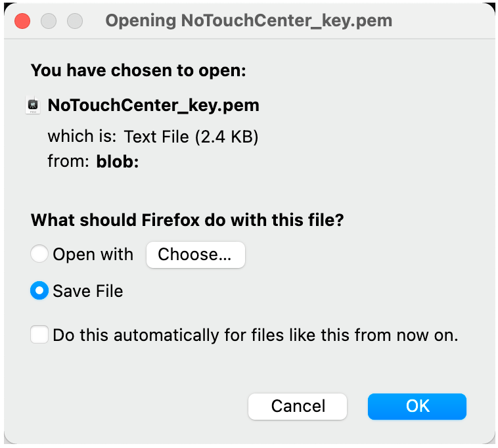The image size is (498, 448).
Task: Open the Choose... application picker
Action: [x=196, y=255]
